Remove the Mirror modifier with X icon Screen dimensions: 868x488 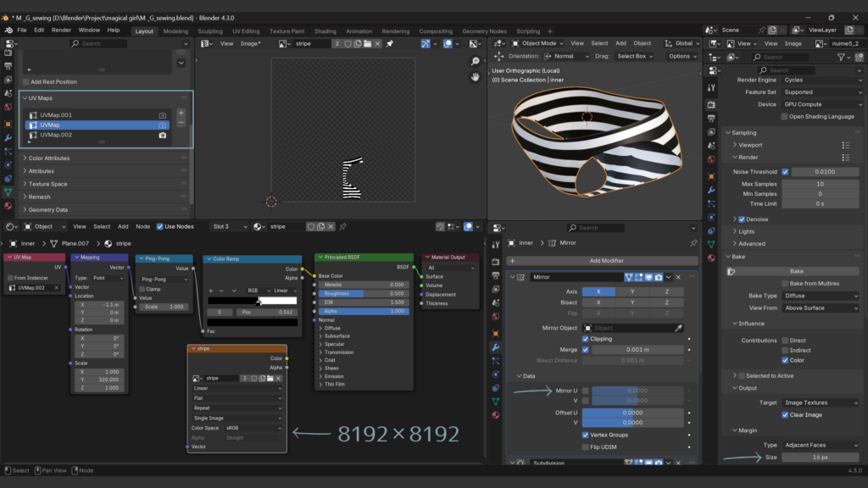pos(679,277)
